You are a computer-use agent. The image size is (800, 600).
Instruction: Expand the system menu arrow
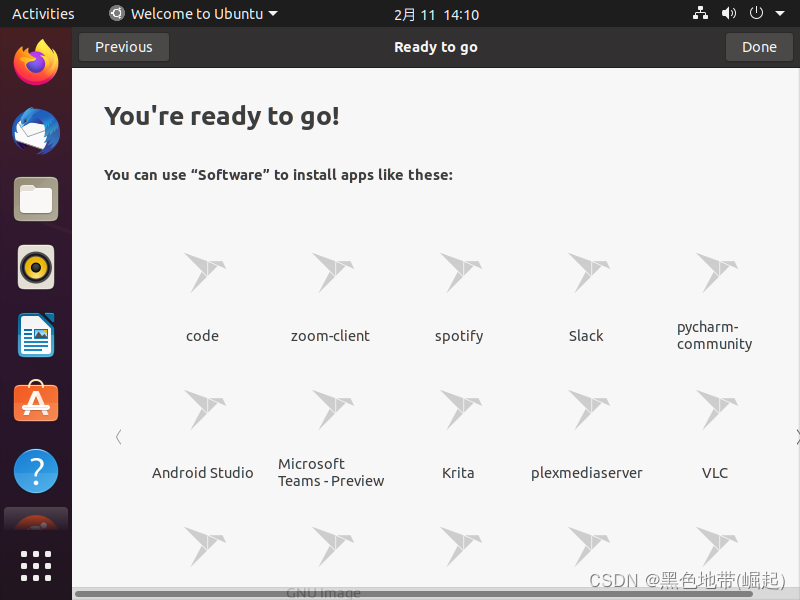point(780,14)
